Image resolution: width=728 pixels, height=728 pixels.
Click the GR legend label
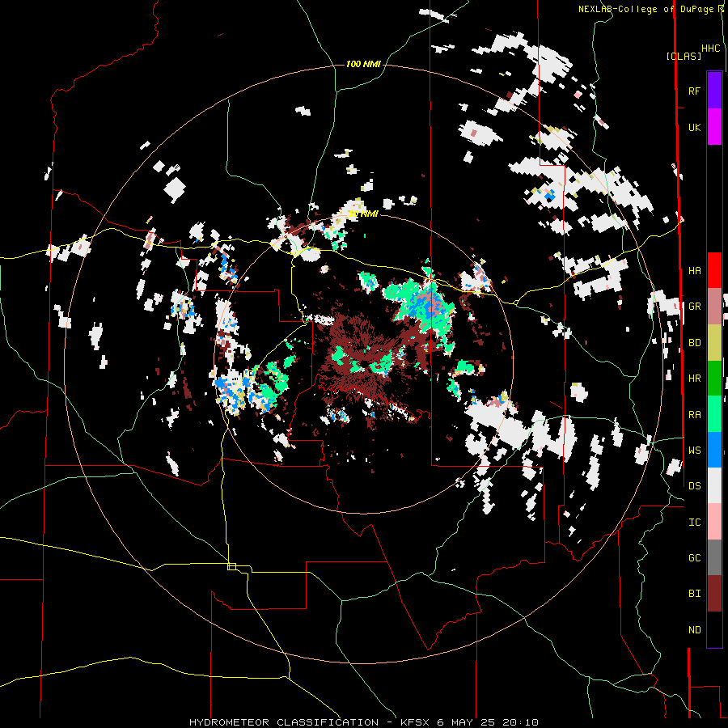(x=694, y=307)
